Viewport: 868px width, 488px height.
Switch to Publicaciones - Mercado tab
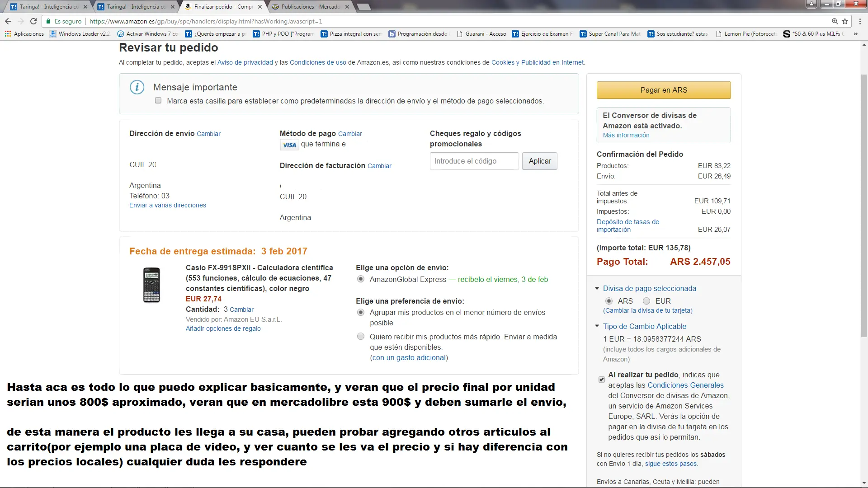click(x=311, y=7)
